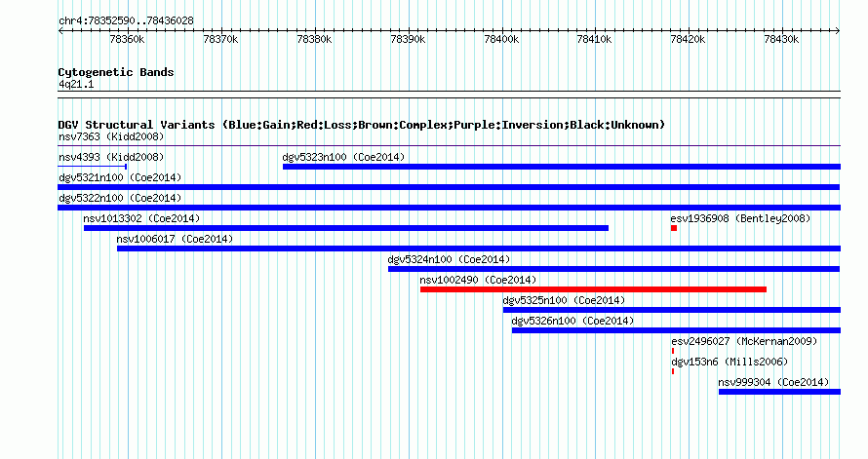Select the small red esv1936908 loss marker
The height and width of the screenshot is (459, 868).
click(x=674, y=228)
